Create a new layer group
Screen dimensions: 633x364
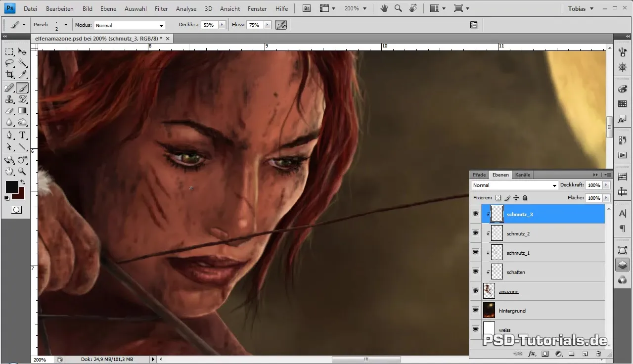coord(571,354)
